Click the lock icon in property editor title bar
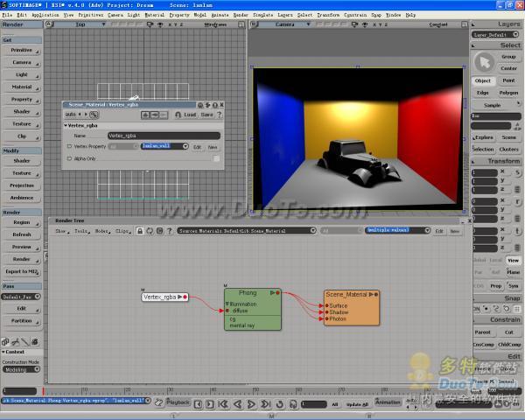525x420 pixels. (217, 104)
